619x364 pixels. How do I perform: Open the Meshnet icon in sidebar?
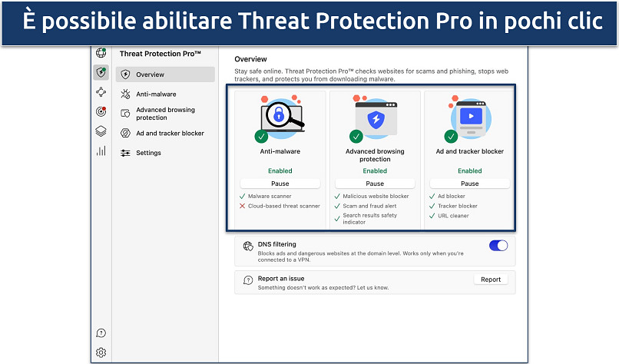(101, 92)
